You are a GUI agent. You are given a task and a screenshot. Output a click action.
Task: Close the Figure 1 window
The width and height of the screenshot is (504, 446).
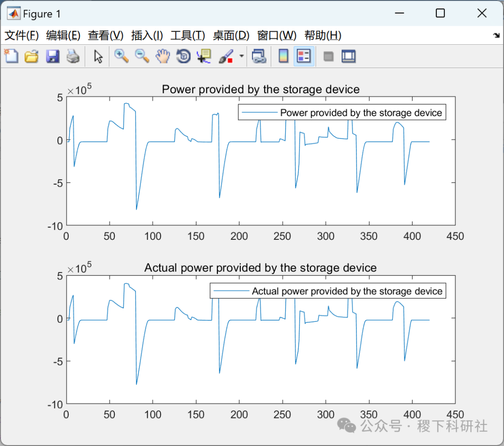[482, 13]
